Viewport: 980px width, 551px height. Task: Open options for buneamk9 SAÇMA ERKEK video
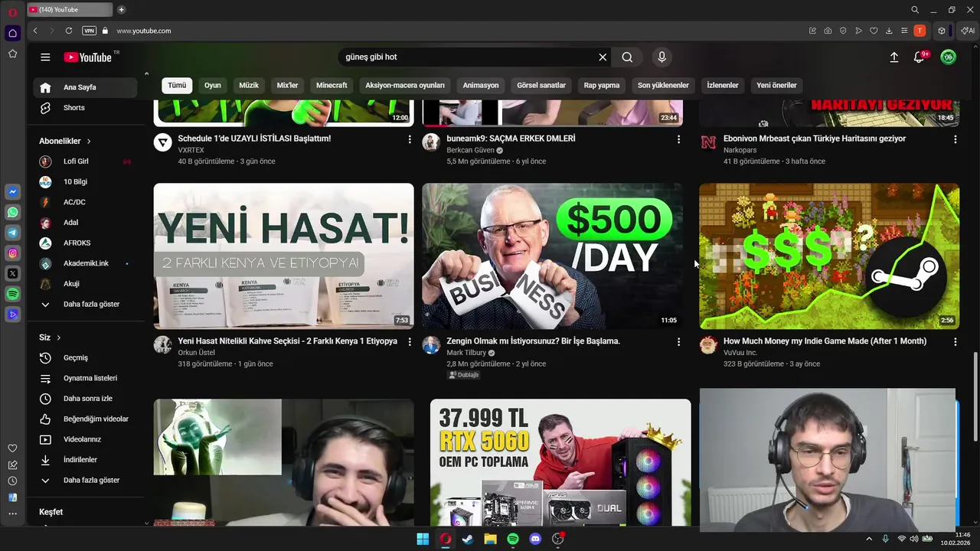[x=678, y=139]
